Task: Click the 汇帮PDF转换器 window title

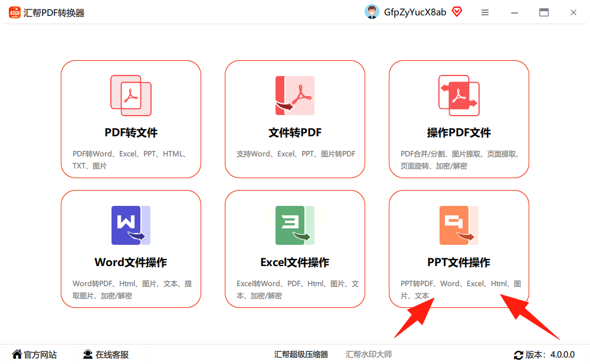Action: pos(54,13)
